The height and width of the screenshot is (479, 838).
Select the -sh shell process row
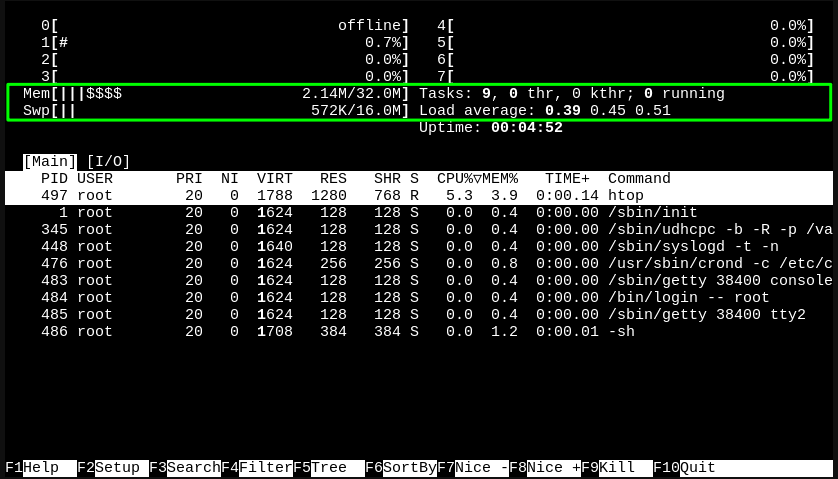(418, 332)
